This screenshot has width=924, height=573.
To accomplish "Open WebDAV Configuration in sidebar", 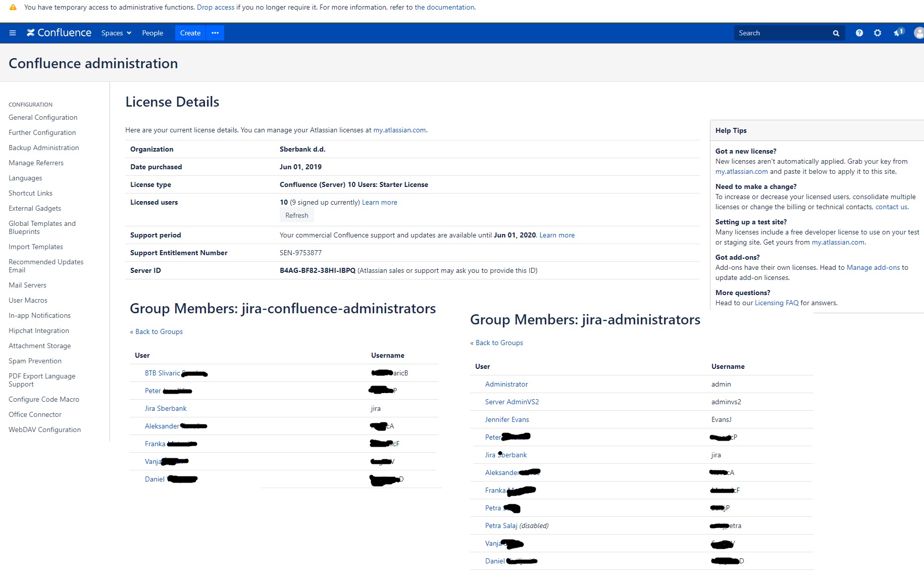I will 44,429.
